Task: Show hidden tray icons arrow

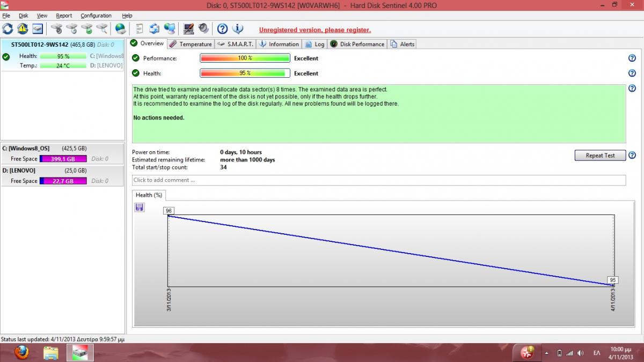Action: click(x=547, y=353)
